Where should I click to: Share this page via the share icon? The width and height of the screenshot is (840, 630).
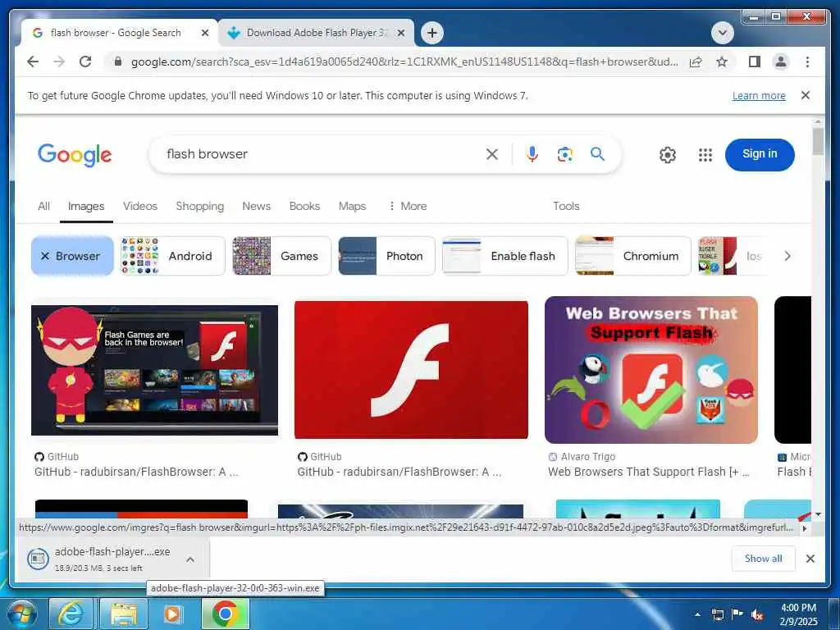[696, 62]
